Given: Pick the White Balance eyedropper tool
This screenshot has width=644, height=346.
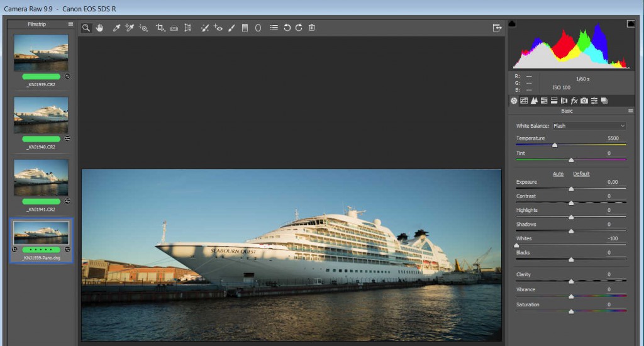Looking at the screenshot, I should pyautogui.click(x=116, y=28).
